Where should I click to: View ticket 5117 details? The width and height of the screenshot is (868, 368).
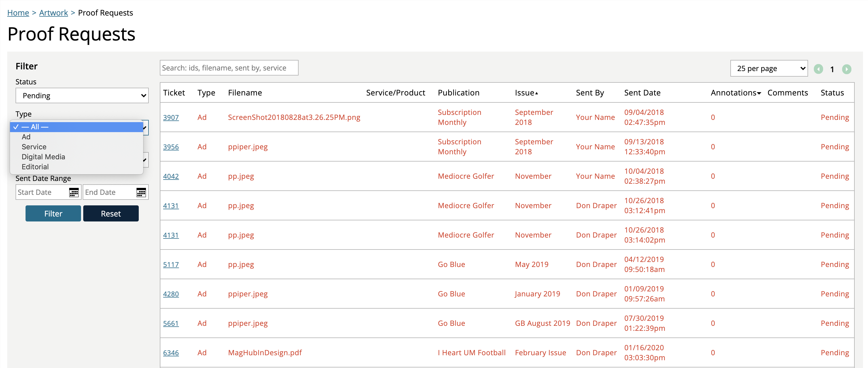point(171,264)
